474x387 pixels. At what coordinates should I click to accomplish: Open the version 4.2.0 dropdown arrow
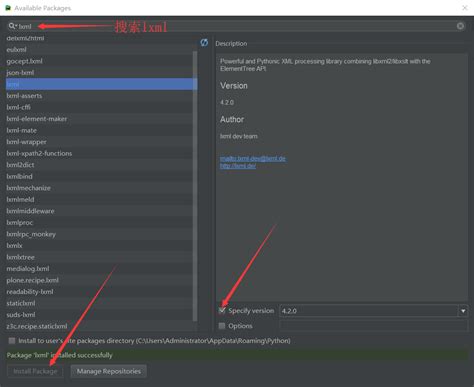(463, 311)
